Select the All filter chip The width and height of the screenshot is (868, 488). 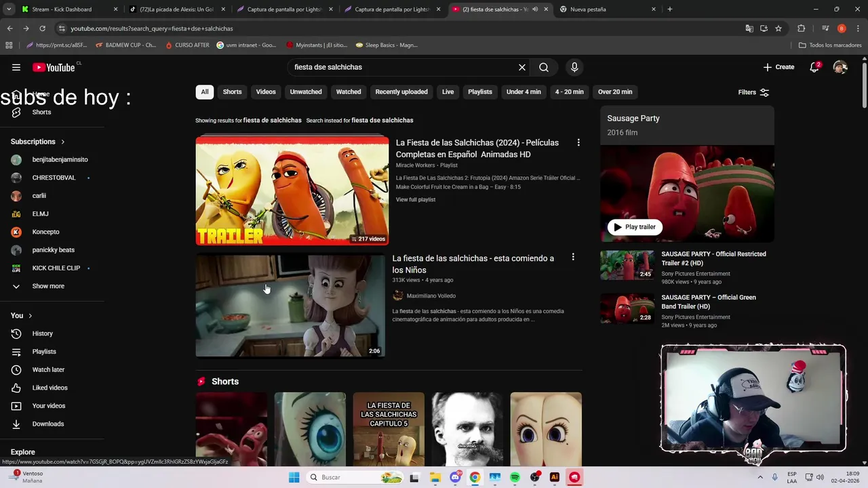click(205, 91)
